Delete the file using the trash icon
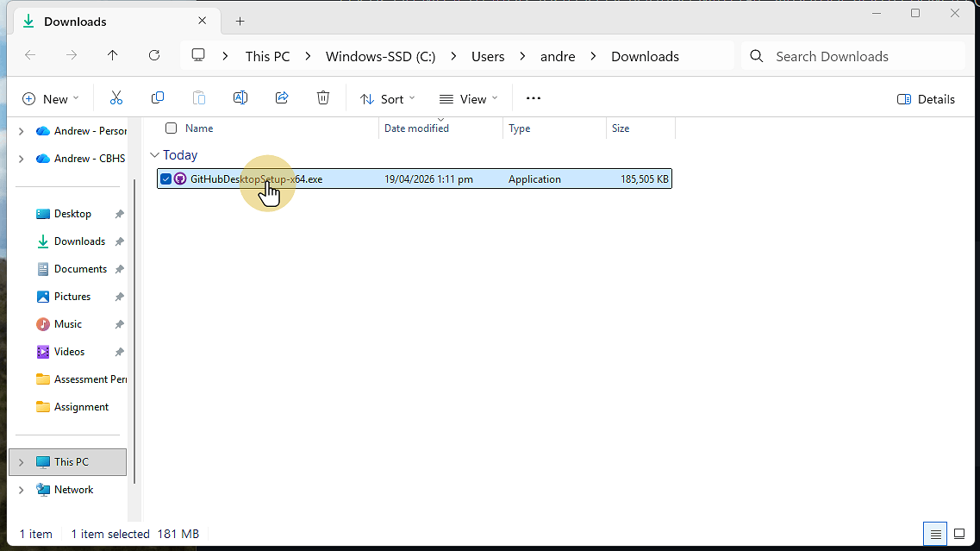 323,97
